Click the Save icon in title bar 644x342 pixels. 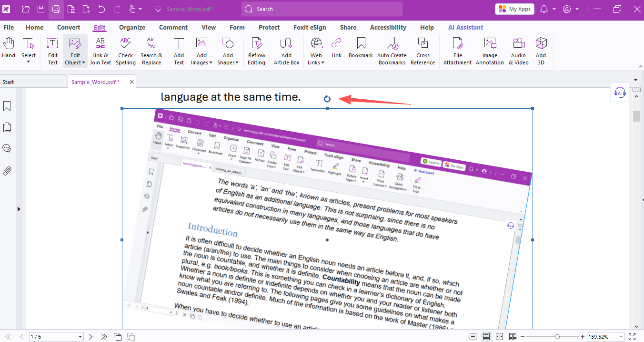pyautogui.click(x=41, y=9)
